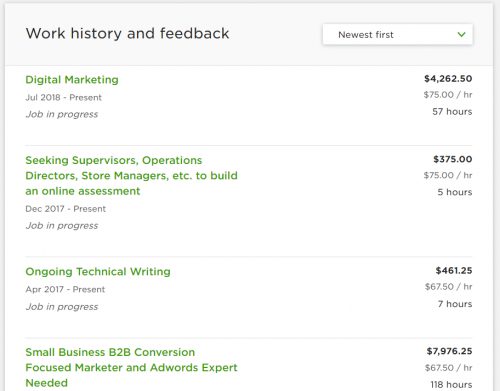The width and height of the screenshot is (500, 391).
Task: Click the Dec 2017 - Present date
Action: pos(66,209)
